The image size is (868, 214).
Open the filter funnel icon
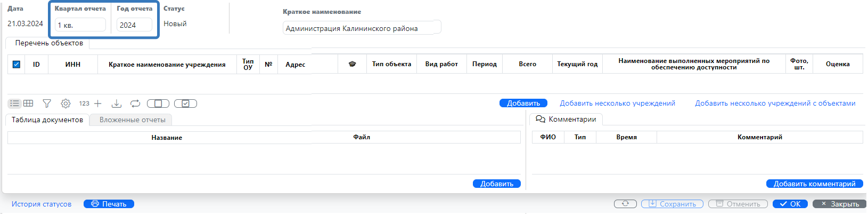point(47,104)
